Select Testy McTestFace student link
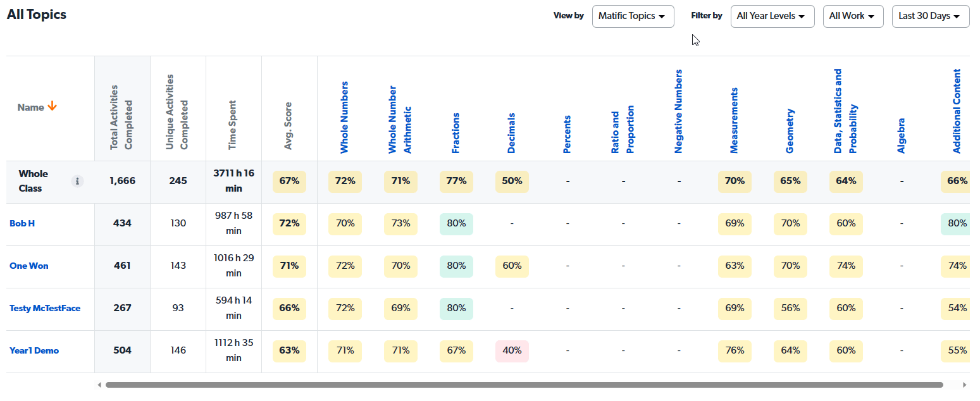 (45, 308)
